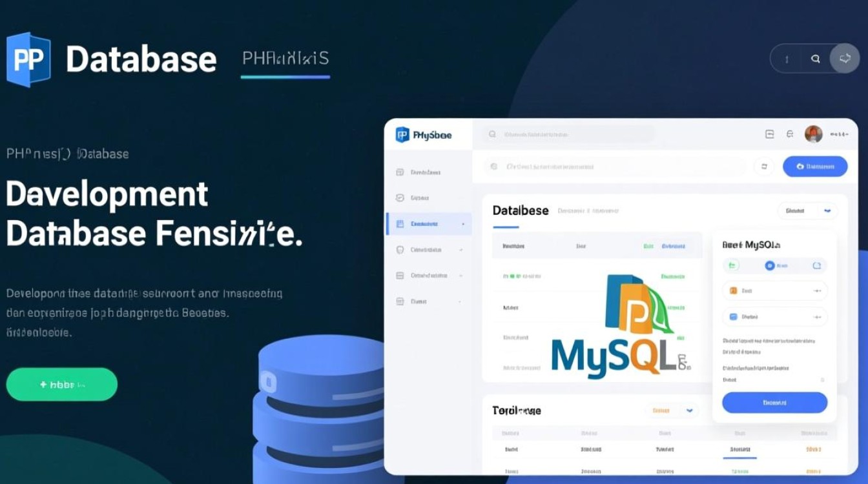Click the search field in dashboard top bar
Viewport: 868px width, 484px height.
click(x=568, y=135)
